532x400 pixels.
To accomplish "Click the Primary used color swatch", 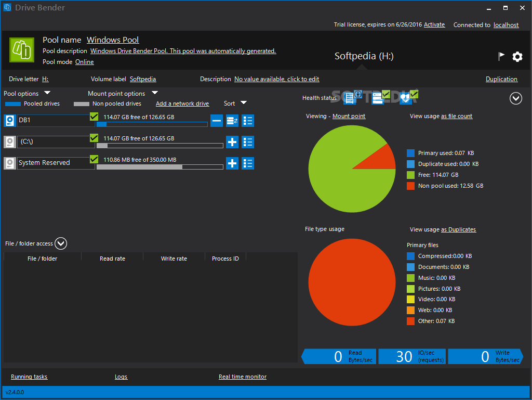I will pyautogui.click(x=410, y=153).
